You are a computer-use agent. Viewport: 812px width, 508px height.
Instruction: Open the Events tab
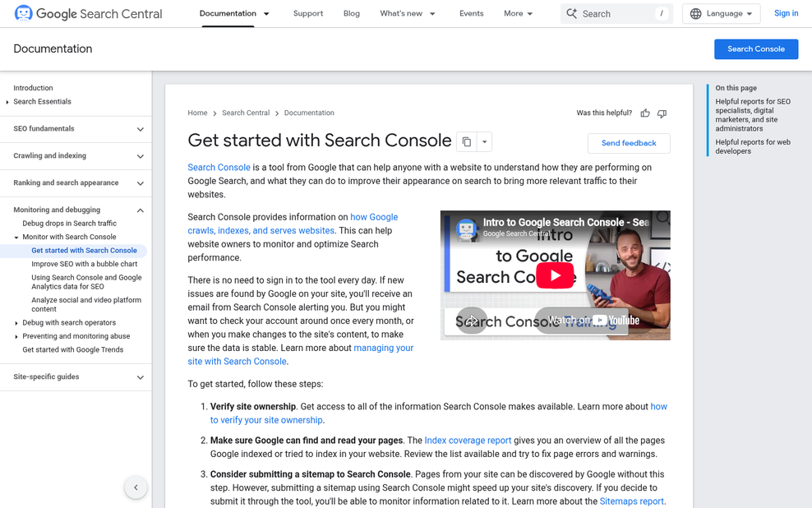tap(471, 13)
